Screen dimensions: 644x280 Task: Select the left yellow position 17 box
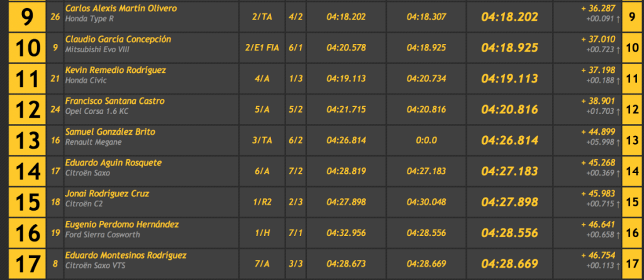[23, 264]
